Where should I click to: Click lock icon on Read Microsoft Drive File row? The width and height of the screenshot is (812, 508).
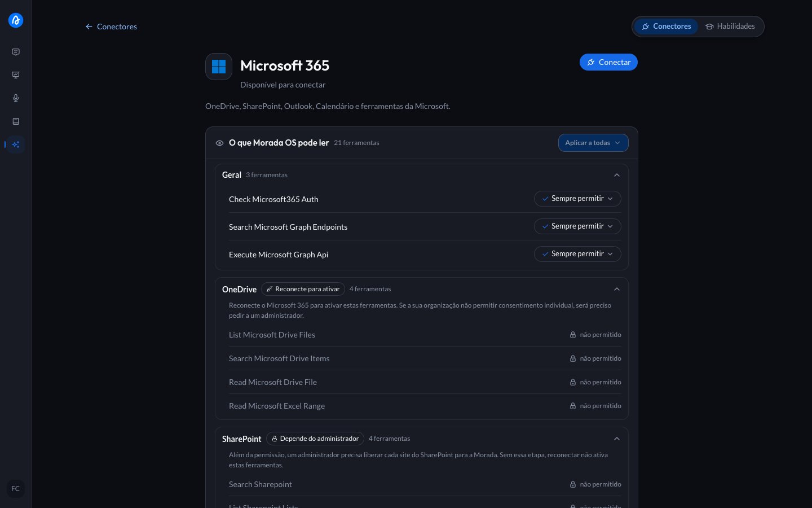click(x=573, y=382)
